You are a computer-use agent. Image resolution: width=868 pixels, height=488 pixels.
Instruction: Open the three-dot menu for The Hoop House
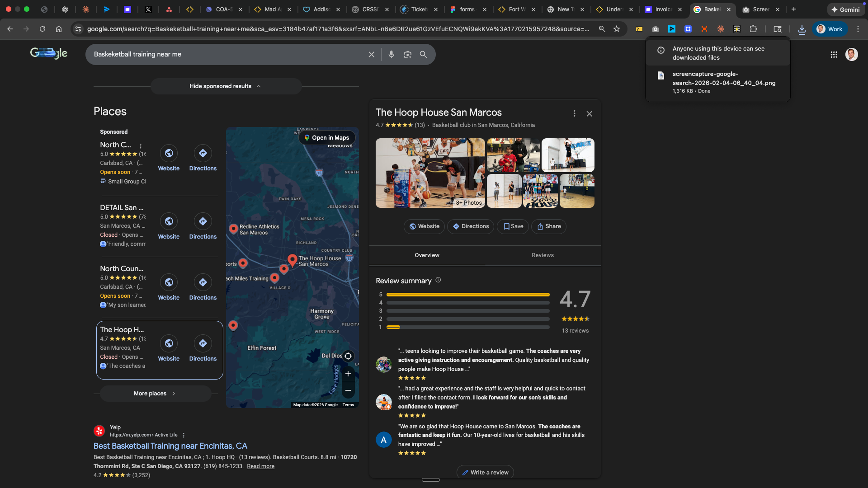(575, 113)
